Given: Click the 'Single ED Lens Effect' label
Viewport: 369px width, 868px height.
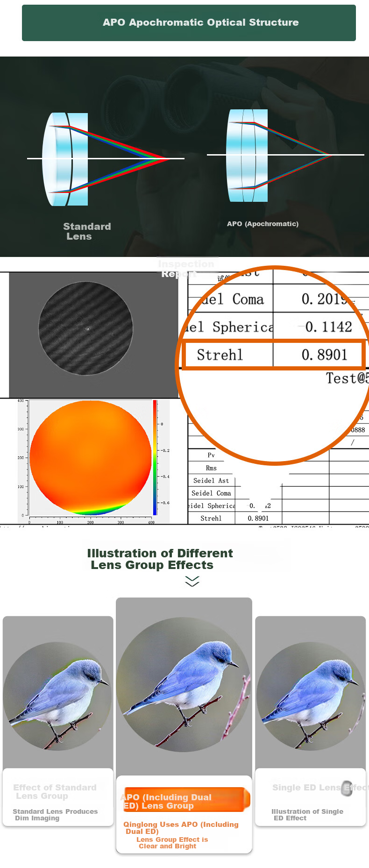Looking at the screenshot, I should [319, 788].
